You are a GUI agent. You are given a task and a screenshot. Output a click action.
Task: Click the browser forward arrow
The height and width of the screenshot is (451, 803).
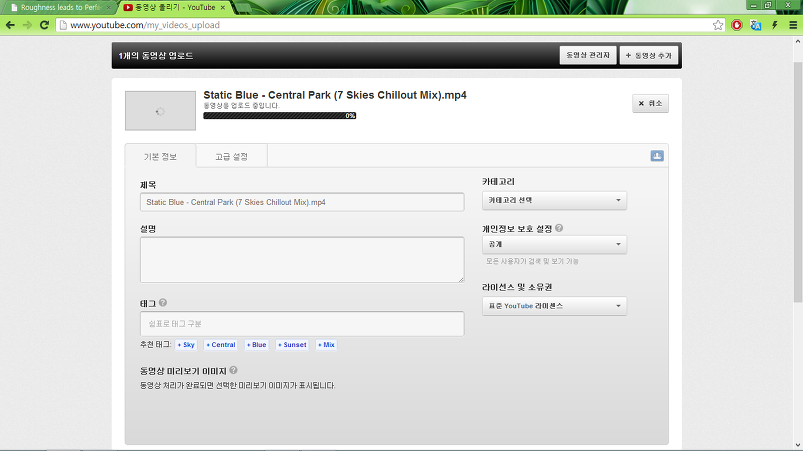tap(27, 25)
